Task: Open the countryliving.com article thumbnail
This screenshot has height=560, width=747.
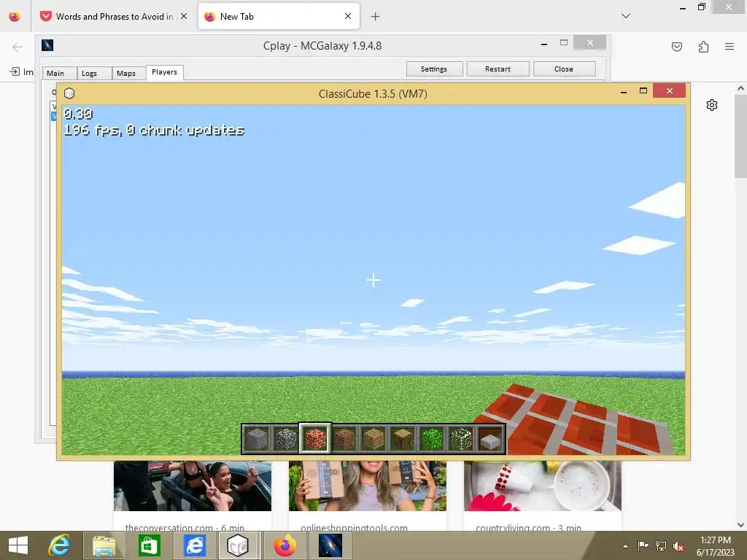Action: 543,486
